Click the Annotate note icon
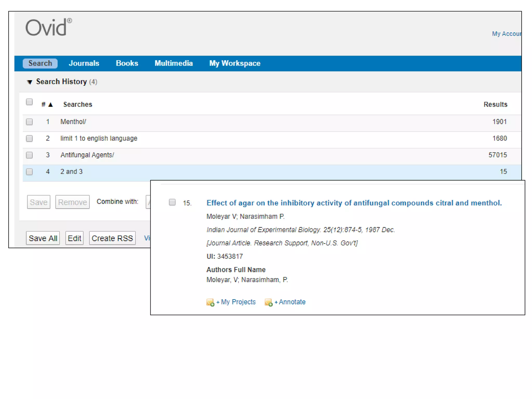 pyautogui.click(x=268, y=302)
